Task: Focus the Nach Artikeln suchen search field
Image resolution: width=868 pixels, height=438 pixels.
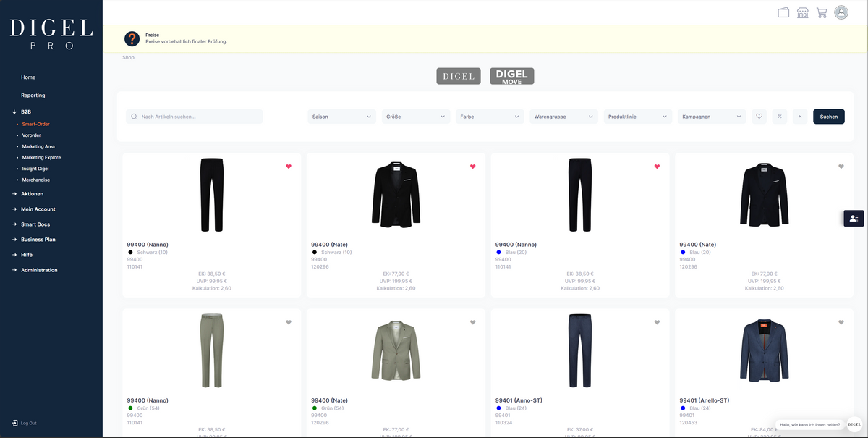Action: (194, 117)
